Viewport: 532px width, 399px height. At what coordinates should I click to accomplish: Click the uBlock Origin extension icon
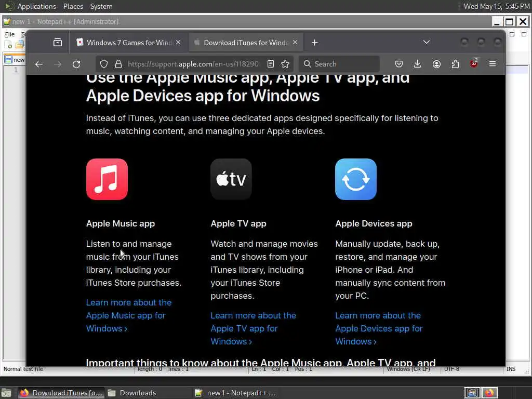474,63
